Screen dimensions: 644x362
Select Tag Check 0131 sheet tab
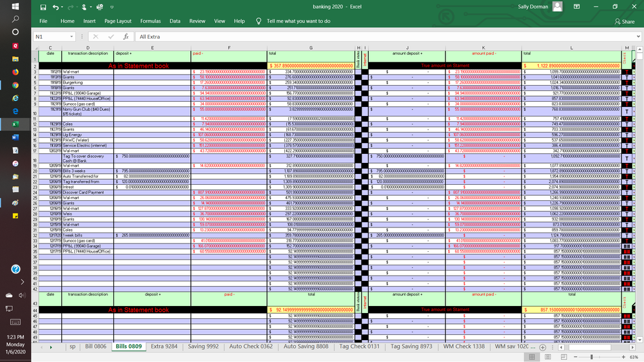tap(359, 347)
